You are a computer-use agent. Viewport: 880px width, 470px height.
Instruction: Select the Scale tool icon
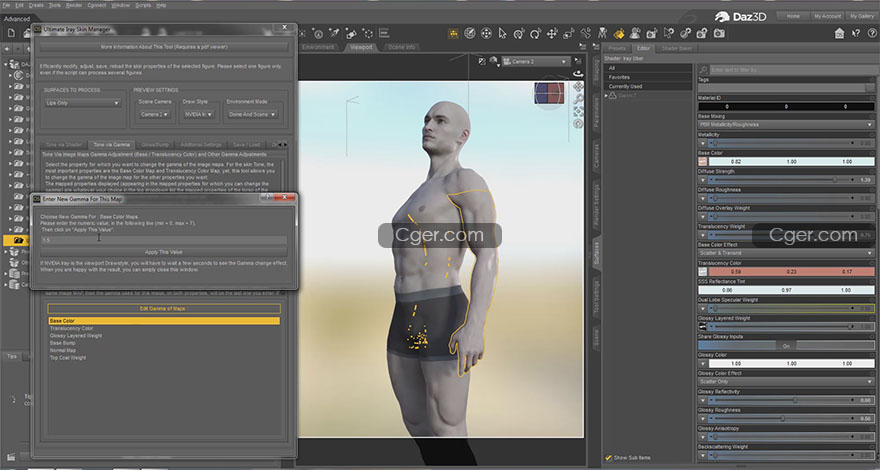tap(569, 34)
